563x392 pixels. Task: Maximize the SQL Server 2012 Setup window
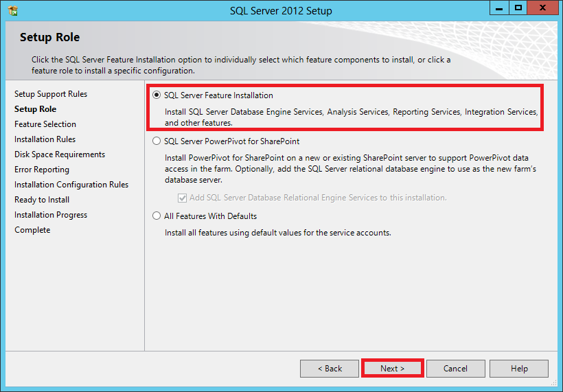tap(518, 8)
